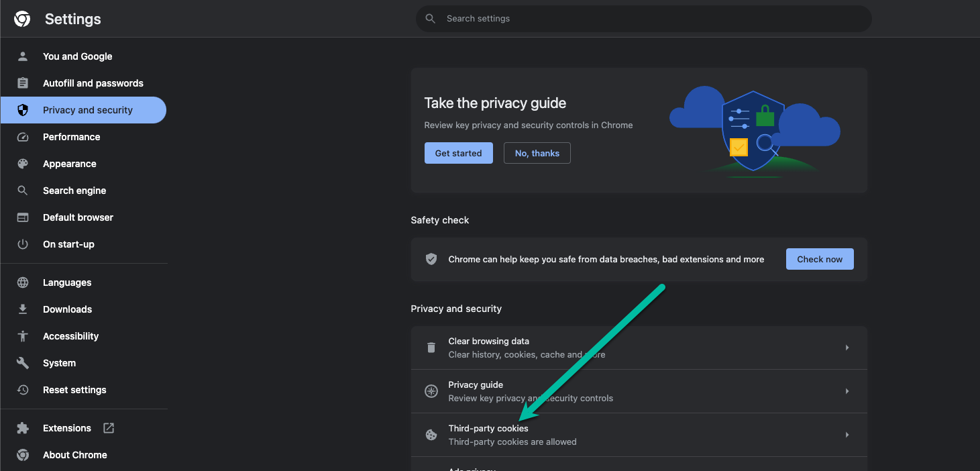Run safety check with Check now
The image size is (980, 471).
coord(819,259)
